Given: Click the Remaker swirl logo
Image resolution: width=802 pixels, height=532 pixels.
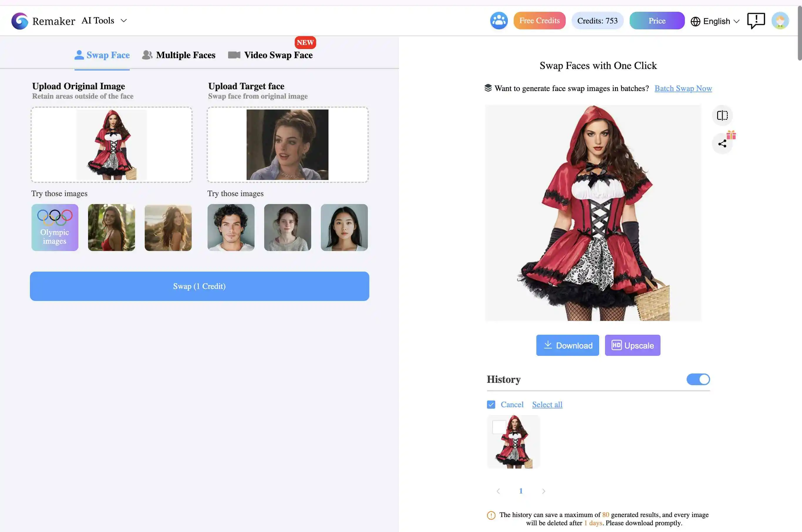Looking at the screenshot, I should (x=20, y=21).
